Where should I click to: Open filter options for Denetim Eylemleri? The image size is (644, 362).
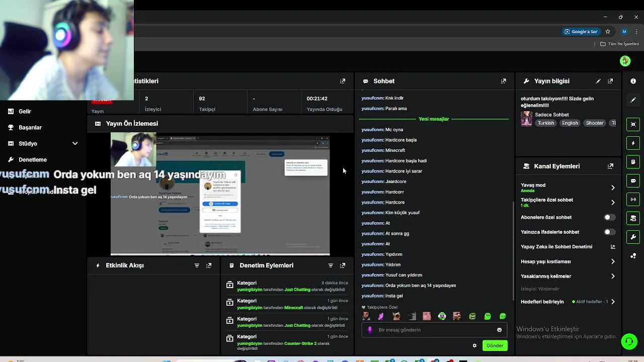(331, 265)
